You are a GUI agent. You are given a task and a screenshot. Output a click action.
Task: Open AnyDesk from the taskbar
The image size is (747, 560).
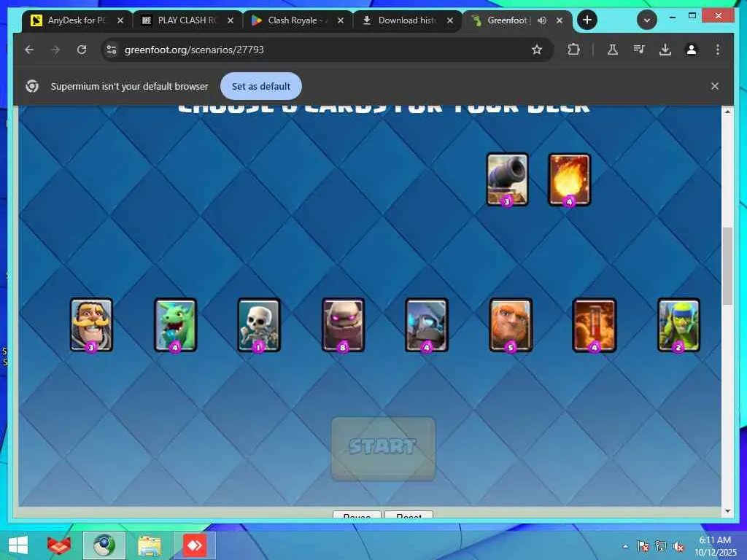[194, 545]
